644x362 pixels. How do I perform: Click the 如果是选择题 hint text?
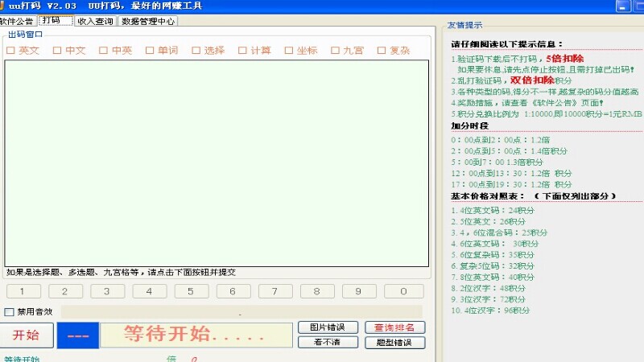121,272
